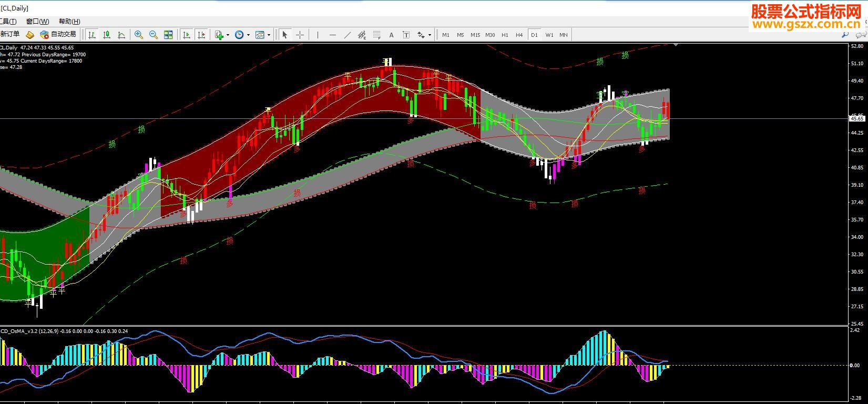The height and width of the screenshot is (404, 868).
Task: Select the trendline drawing tool
Action: click(347, 35)
